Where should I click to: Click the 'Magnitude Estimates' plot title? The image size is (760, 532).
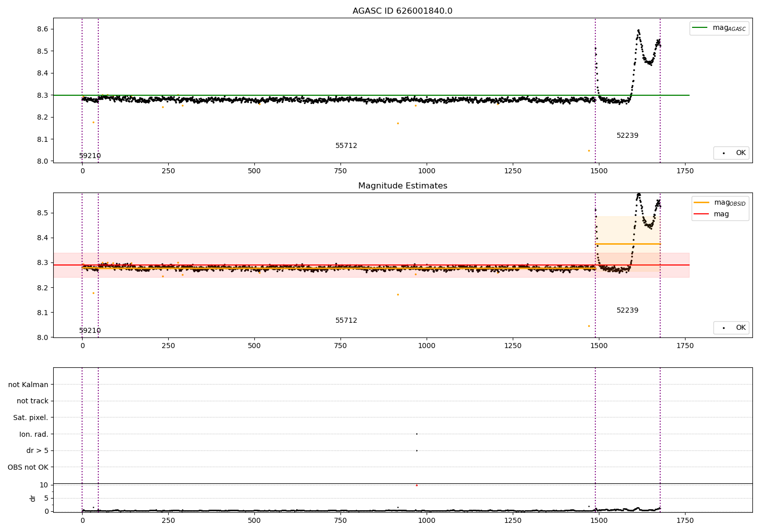coord(402,186)
